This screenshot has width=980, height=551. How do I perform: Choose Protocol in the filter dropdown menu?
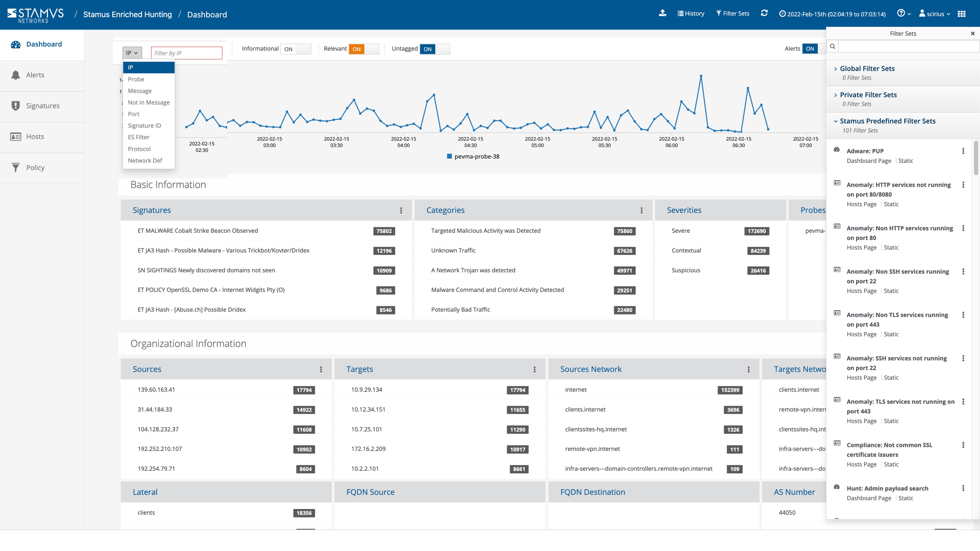(x=139, y=149)
